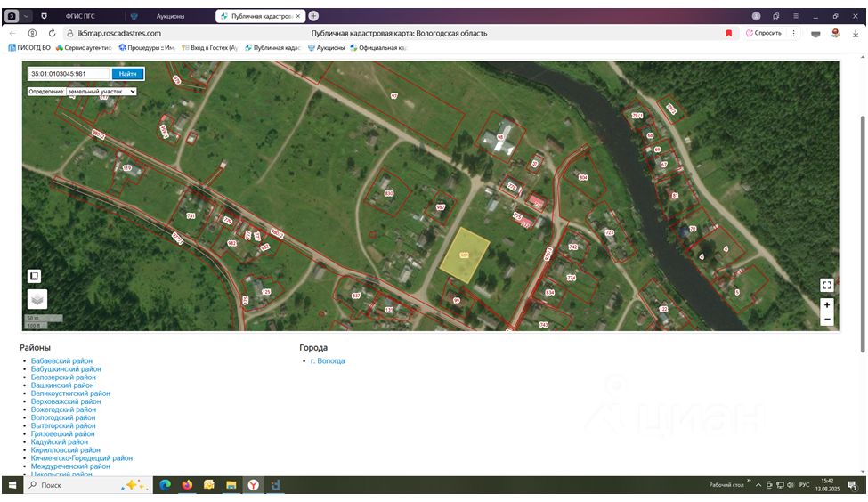Screen dimensions: 868x502
Task: Open the three-dots menu beside Спросить
Action: pyautogui.click(x=793, y=33)
